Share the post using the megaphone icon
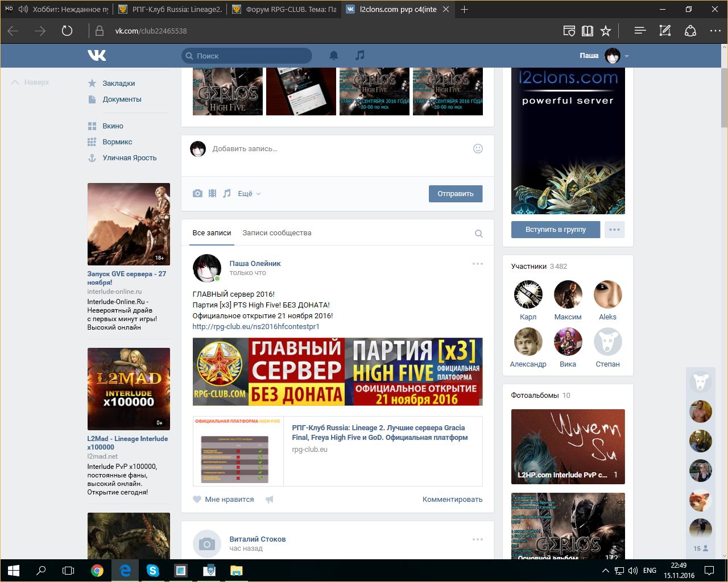Image resolution: width=728 pixels, height=582 pixels. 270,500
